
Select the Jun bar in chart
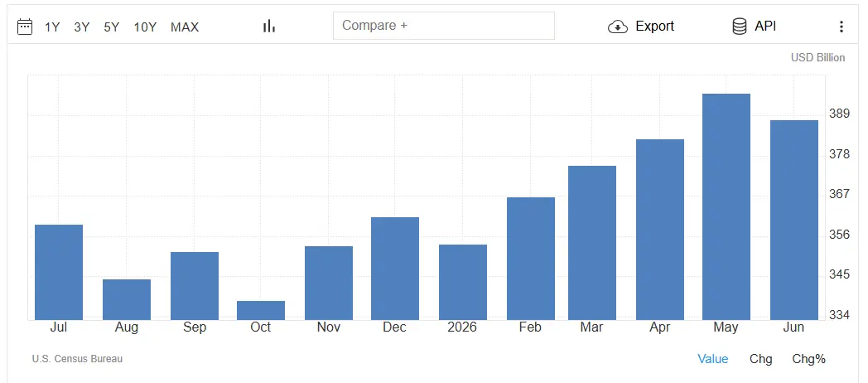pos(793,220)
